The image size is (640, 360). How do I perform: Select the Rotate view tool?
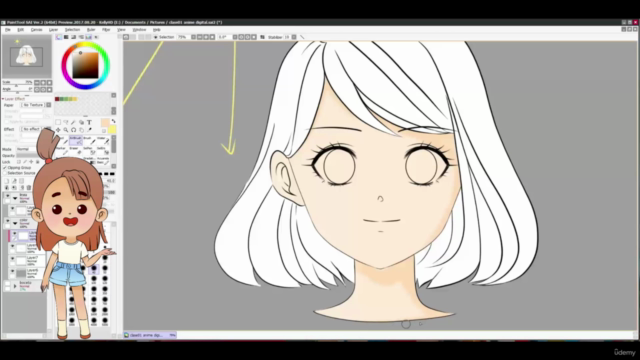(x=73, y=130)
